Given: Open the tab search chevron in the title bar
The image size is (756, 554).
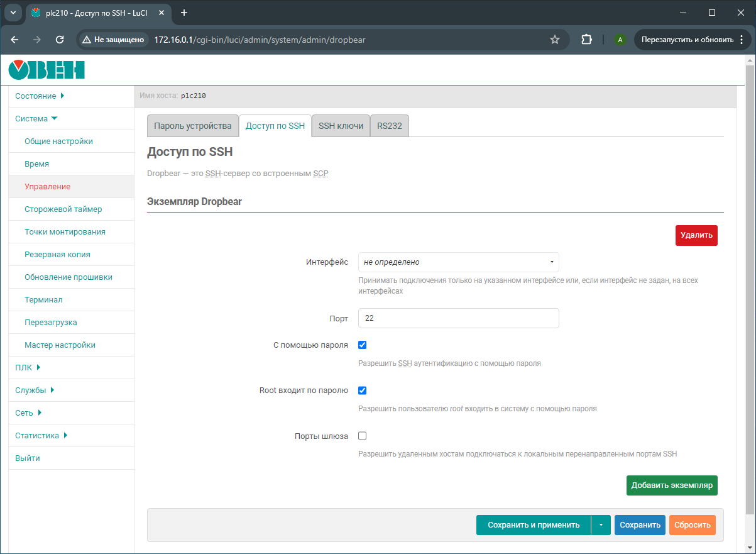Looking at the screenshot, I should (x=12, y=13).
